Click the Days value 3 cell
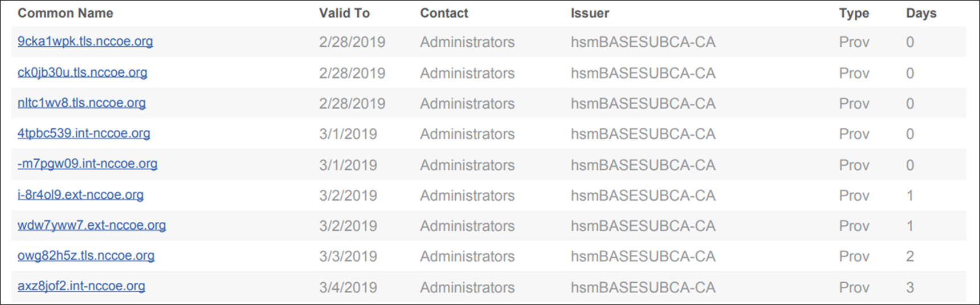This screenshot has height=305, width=980. coord(910,287)
